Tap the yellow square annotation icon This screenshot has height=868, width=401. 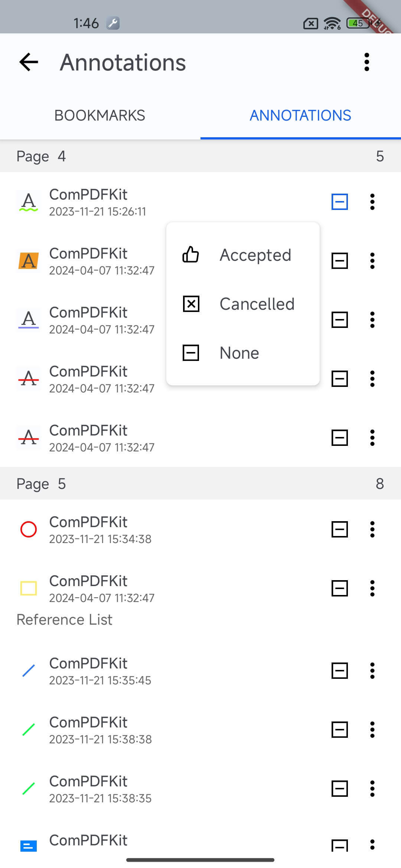click(29, 588)
